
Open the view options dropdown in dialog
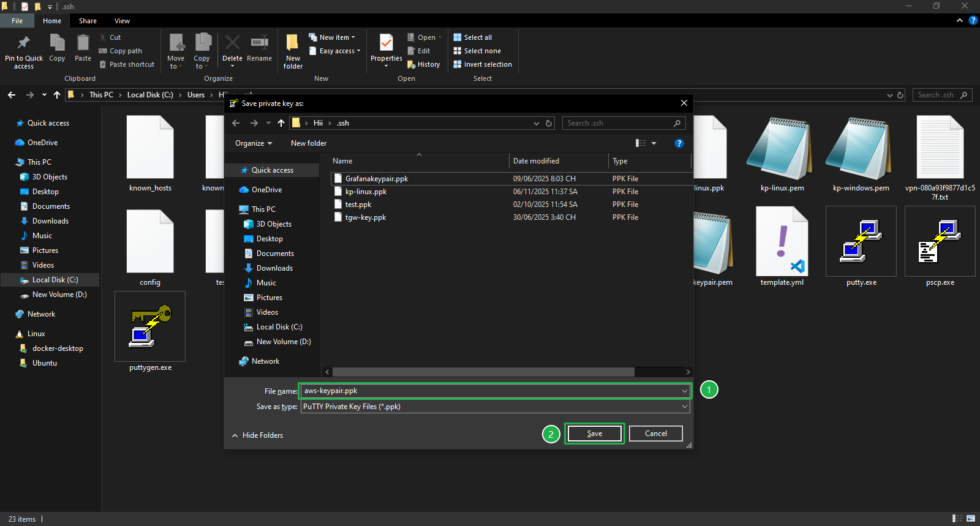(654, 143)
